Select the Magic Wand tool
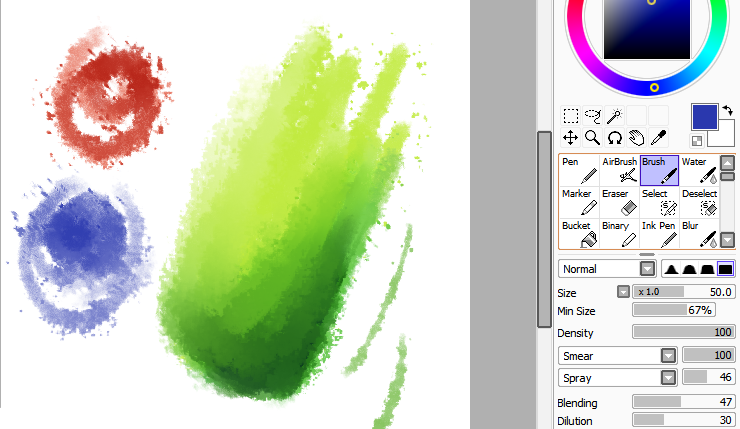The image size is (740, 429). click(x=614, y=116)
